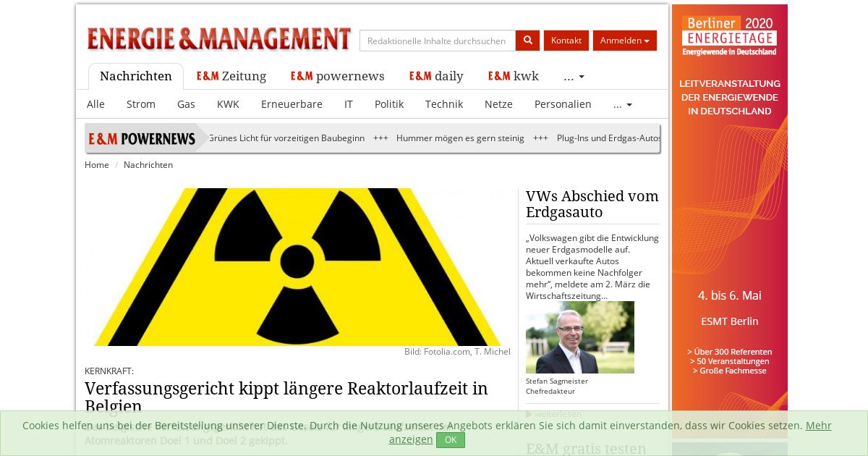Open headline Verfassungsgericht kippt längere Reaktorlaufzeit
Viewport: 868px width, 456px height.
coord(286,397)
